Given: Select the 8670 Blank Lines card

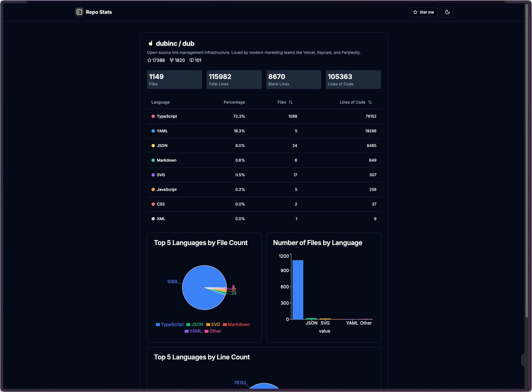Looking at the screenshot, I should click(293, 80).
